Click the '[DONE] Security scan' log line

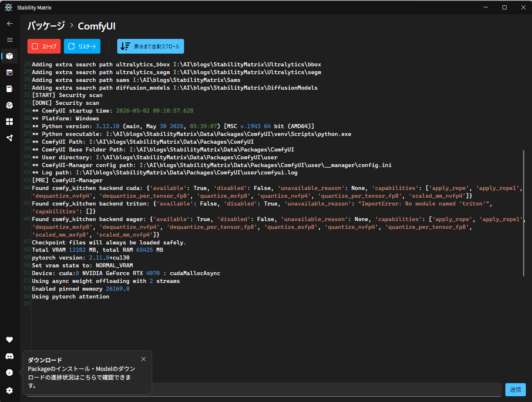(66, 103)
